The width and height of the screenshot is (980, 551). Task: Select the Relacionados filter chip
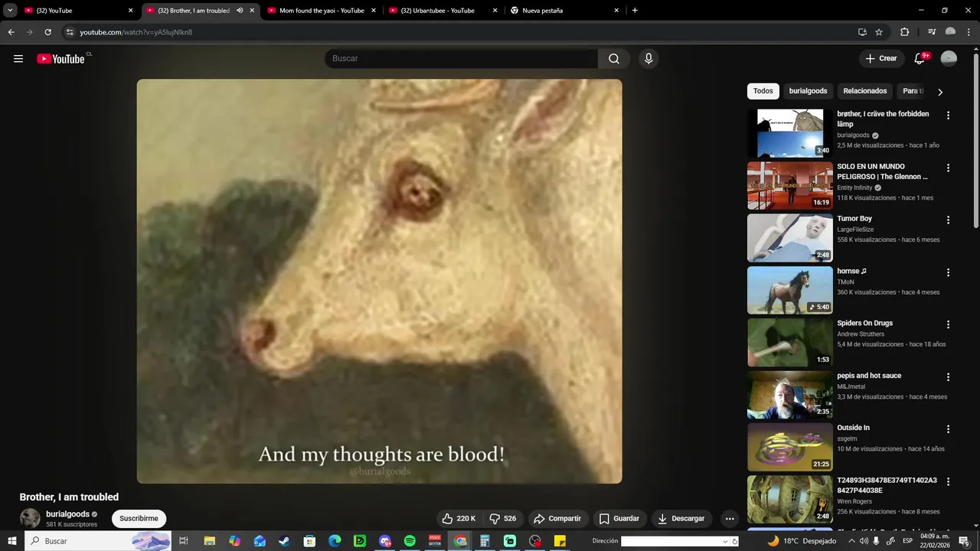pyautogui.click(x=865, y=91)
